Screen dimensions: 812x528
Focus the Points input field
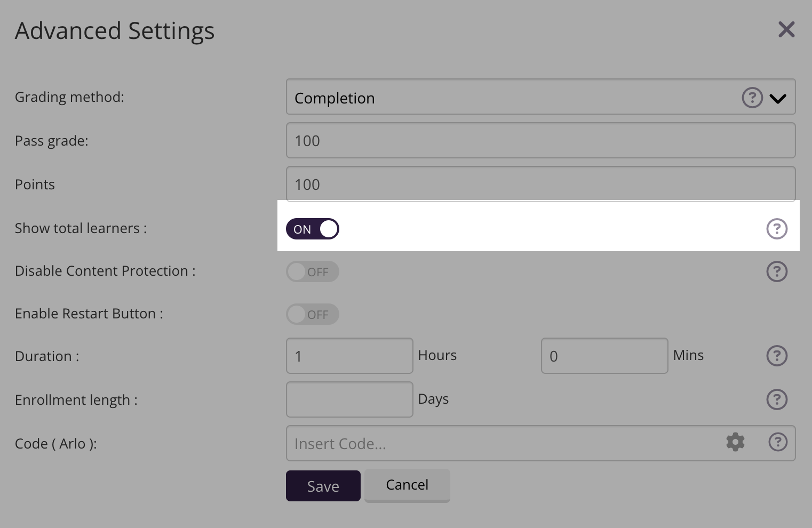[x=540, y=185]
